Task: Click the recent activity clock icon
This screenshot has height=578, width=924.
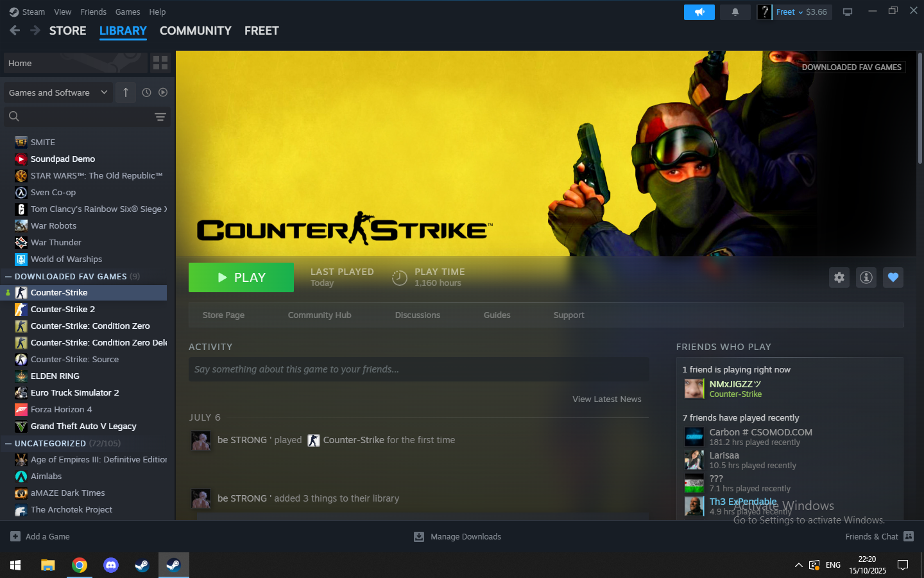Action: click(x=146, y=92)
